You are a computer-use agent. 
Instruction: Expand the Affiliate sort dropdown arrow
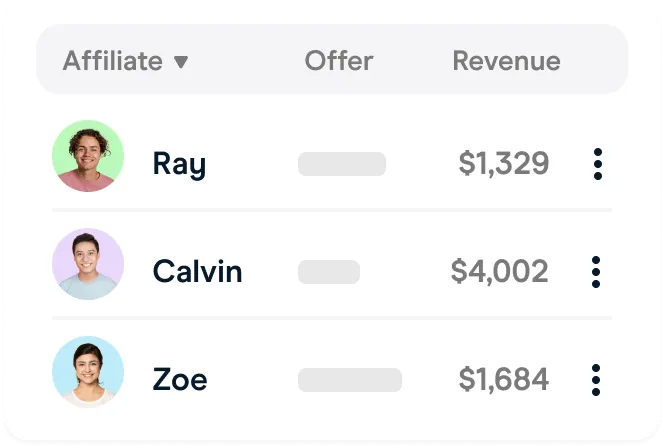pos(181,62)
